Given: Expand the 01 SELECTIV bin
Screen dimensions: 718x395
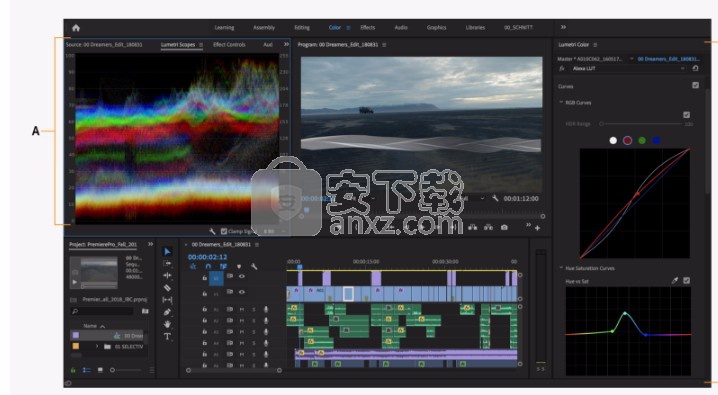Looking at the screenshot, I should 97,346.
